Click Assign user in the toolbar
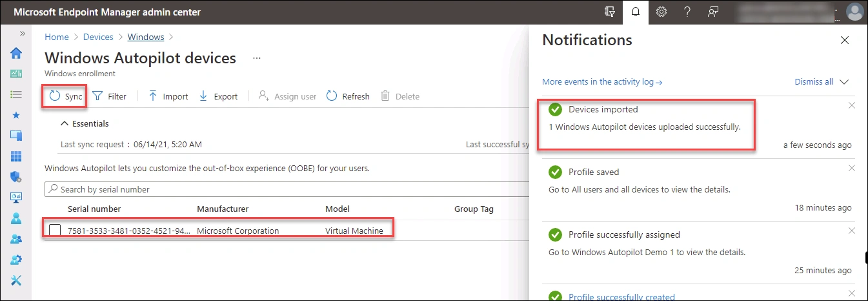The image size is (868, 301). click(x=287, y=96)
